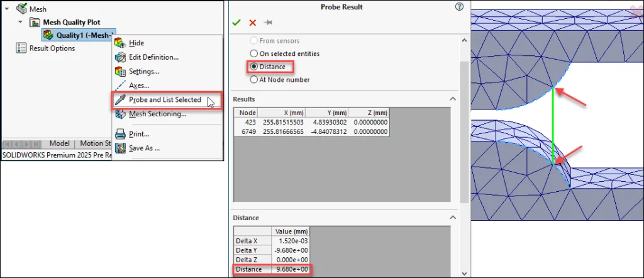Select Probe and List Selected

165,100
